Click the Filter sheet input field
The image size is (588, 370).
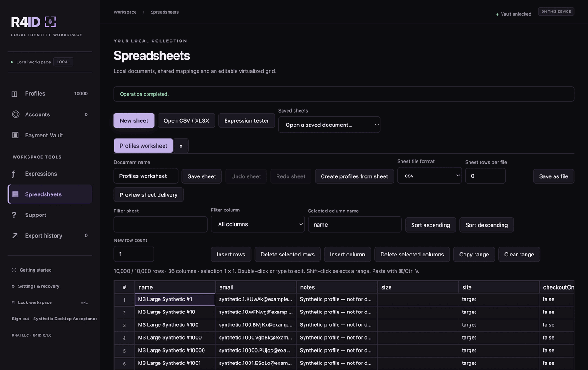point(161,224)
